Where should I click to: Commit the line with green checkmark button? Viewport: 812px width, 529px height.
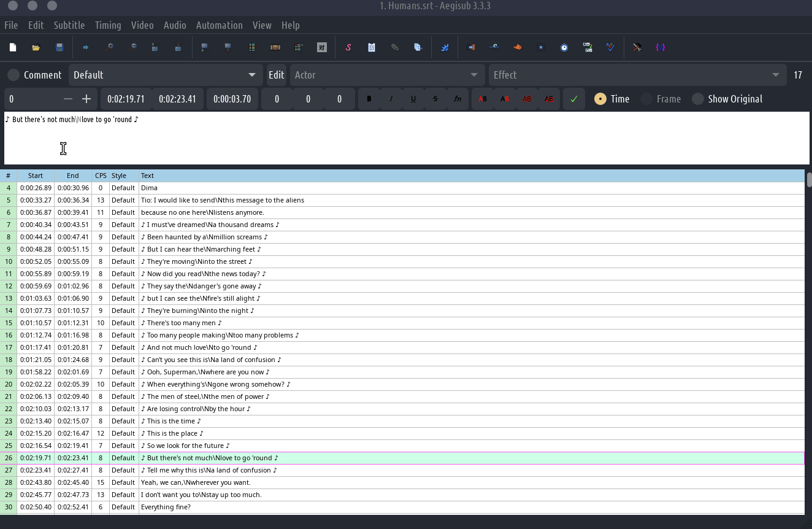tap(573, 99)
